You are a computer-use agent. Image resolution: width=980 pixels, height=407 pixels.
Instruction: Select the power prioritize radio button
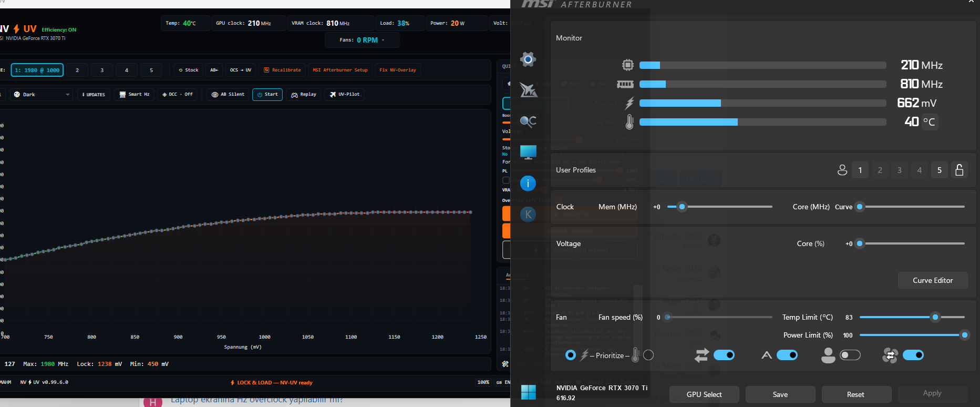(x=571, y=355)
